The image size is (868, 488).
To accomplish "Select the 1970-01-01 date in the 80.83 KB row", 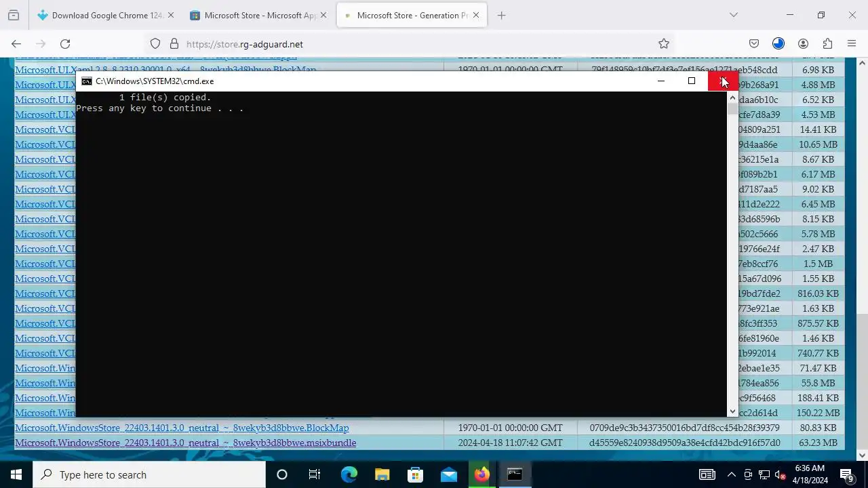I will click(510, 428).
